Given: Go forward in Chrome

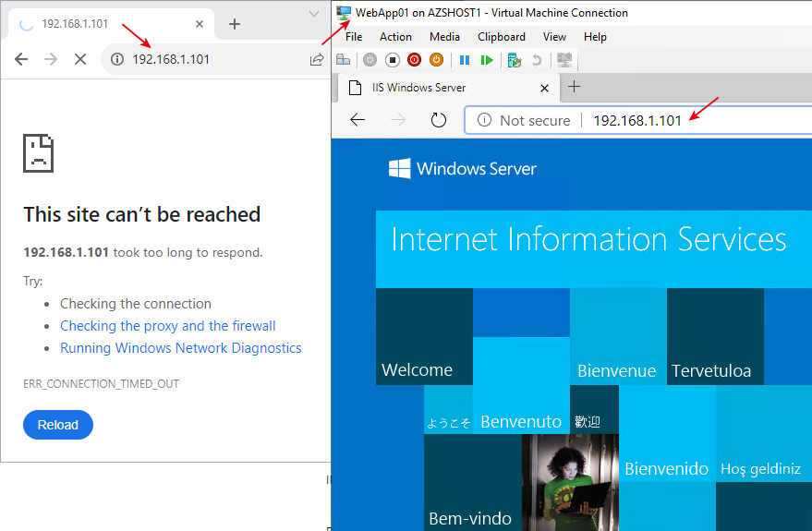Looking at the screenshot, I should coord(51,59).
